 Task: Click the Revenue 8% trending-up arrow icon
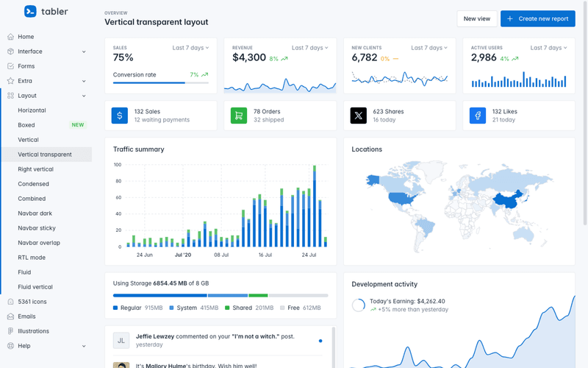[x=284, y=59]
